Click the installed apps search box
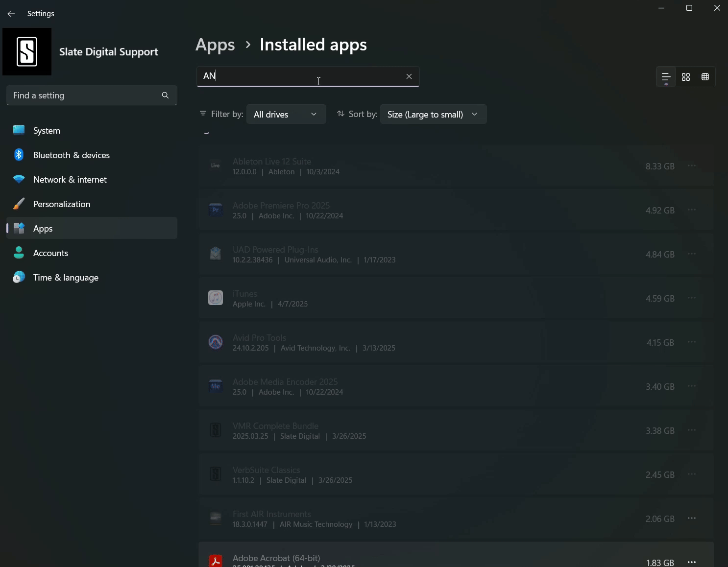The width and height of the screenshot is (728, 567). (308, 76)
